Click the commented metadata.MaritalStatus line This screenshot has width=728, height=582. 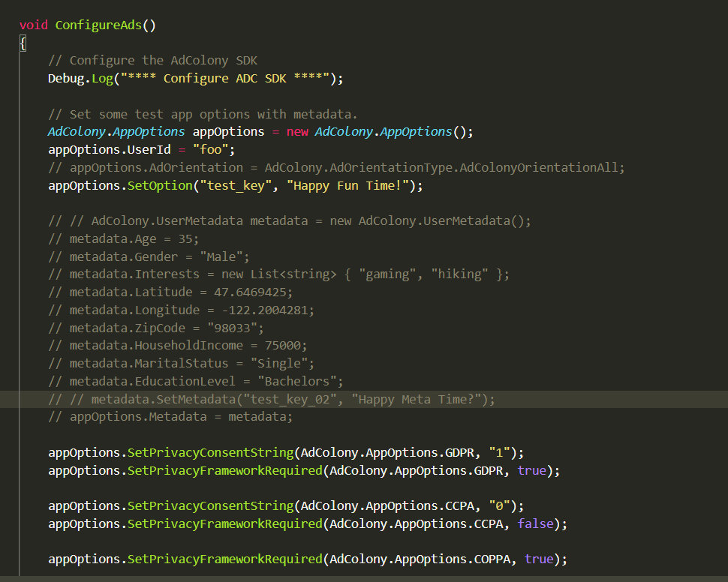coord(182,364)
